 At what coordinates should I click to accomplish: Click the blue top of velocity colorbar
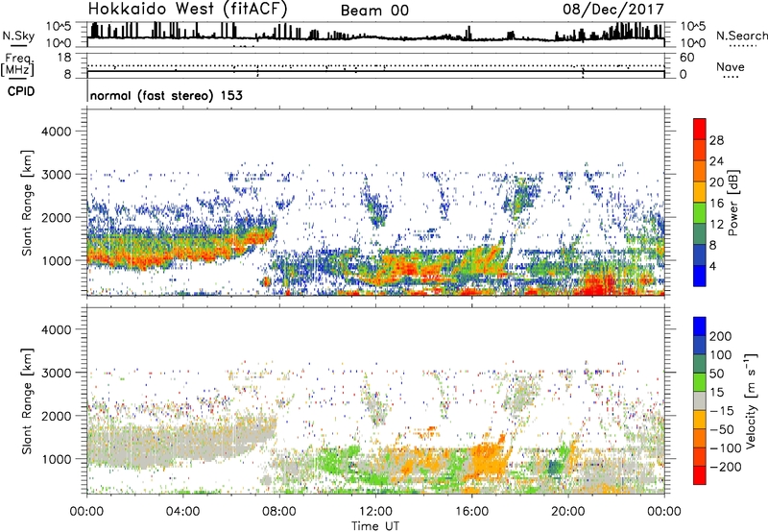700,326
